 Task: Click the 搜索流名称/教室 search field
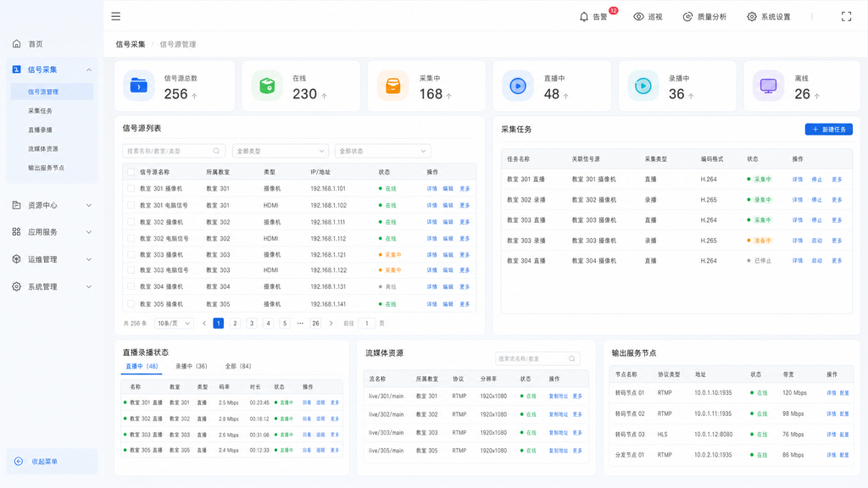pos(537,358)
